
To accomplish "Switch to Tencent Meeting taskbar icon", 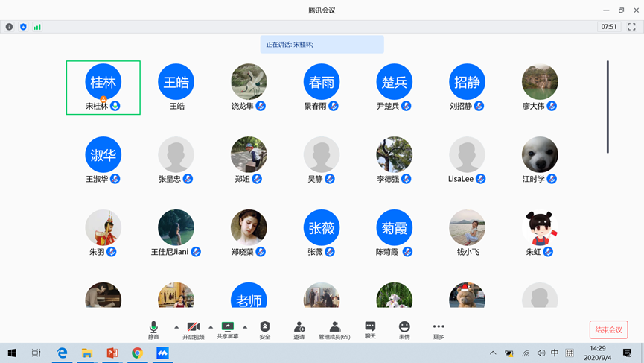I will [x=162, y=353].
